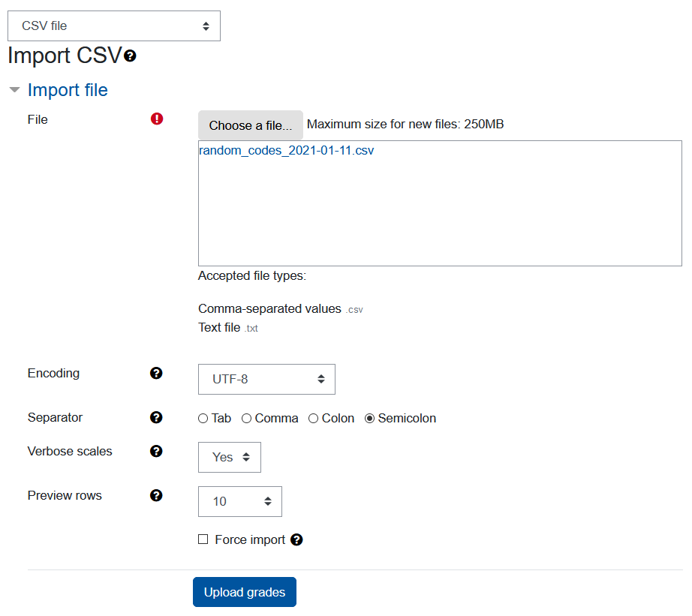Click the Encoding help icon
Image resolution: width=692 pixels, height=616 pixels.
click(x=156, y=373)
